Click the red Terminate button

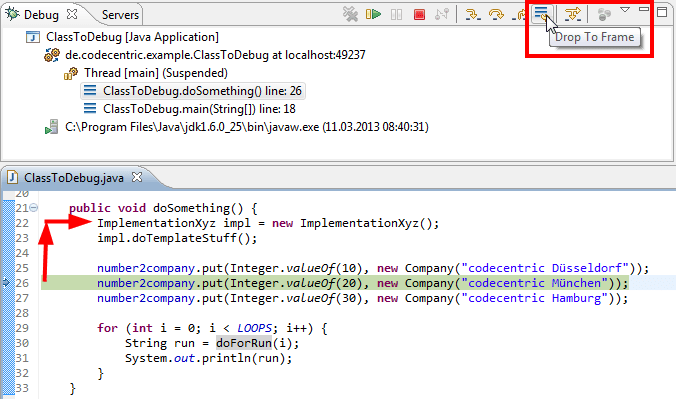coord(419,15)
